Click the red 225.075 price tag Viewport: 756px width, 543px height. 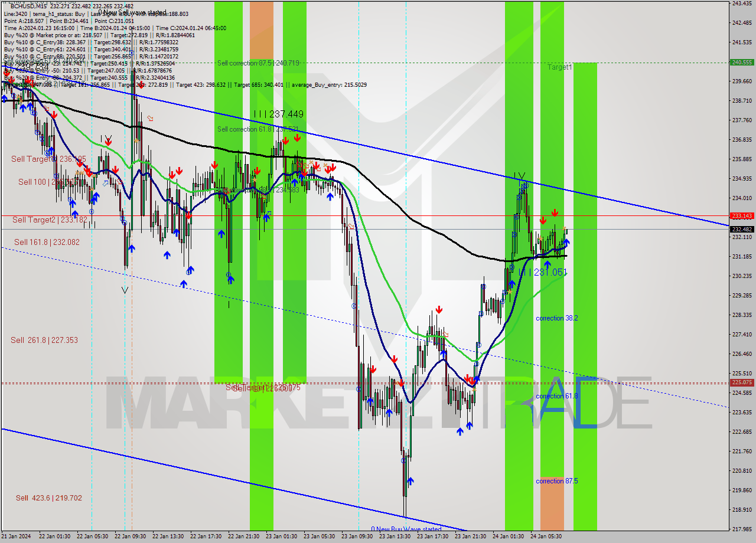(742, 382)
